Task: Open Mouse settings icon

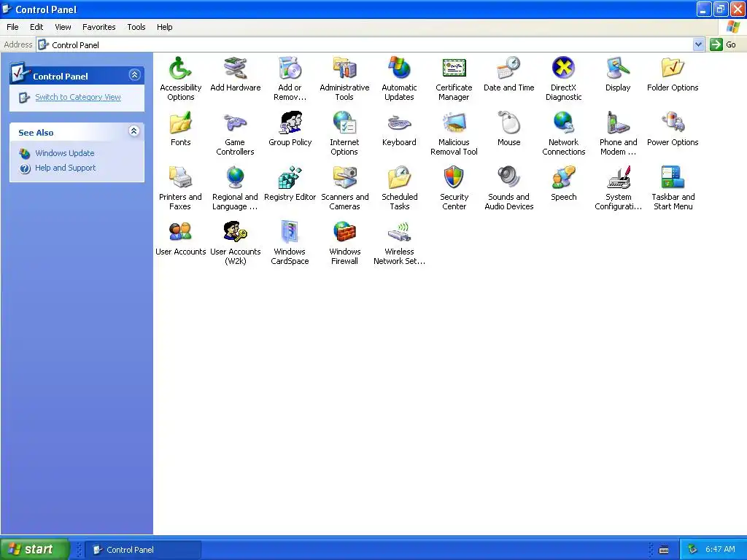Action: pyautogui.click(x=508, y=122)
